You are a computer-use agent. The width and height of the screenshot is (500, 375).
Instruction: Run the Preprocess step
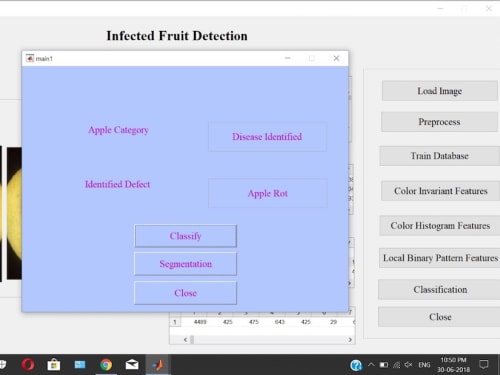click(x=439, y=122)
